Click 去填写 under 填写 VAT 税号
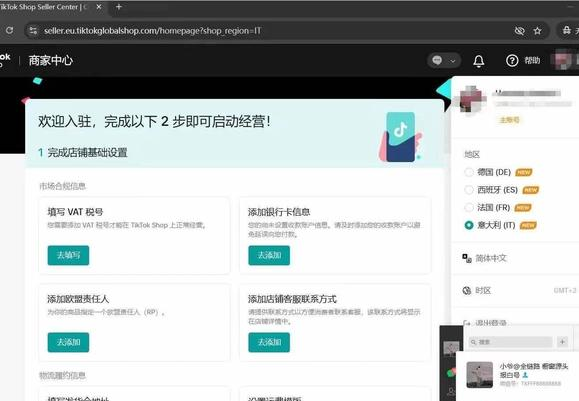Screen dimensions: 579x401 click(x=68, y=255)
